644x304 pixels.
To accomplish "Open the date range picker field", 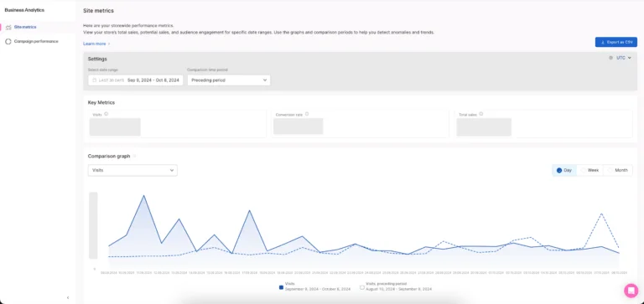I will coord(136,80).
